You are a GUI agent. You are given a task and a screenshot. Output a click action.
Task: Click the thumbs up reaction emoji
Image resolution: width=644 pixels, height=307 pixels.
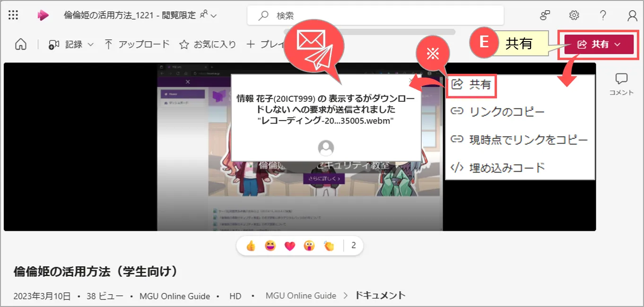pos(251,246)
